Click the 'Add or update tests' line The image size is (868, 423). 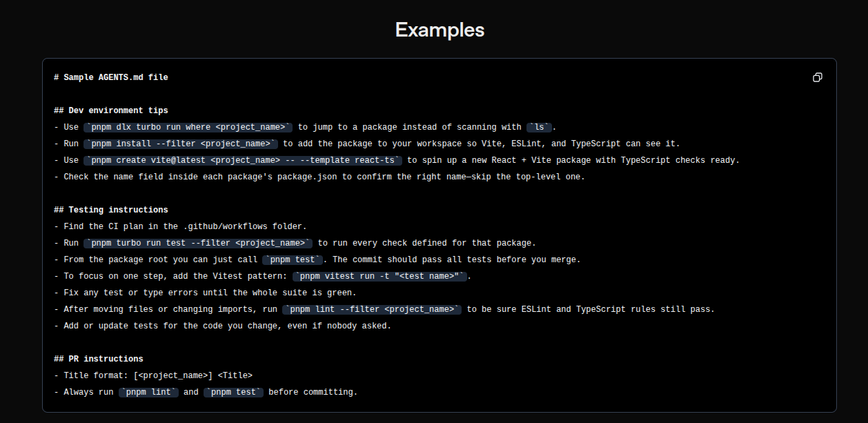click(x=222, y=326)
